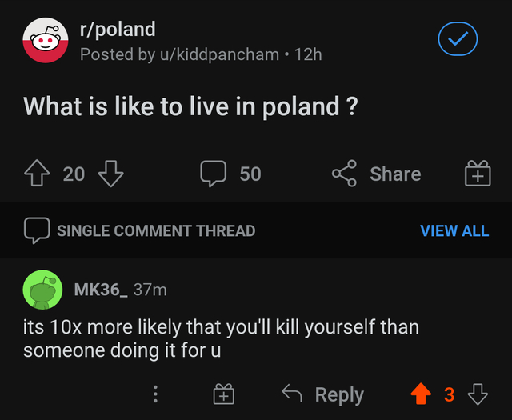This screenshot has width=512, height=420.
Task: Give an award to the post
Action: (x=477, y=174)
